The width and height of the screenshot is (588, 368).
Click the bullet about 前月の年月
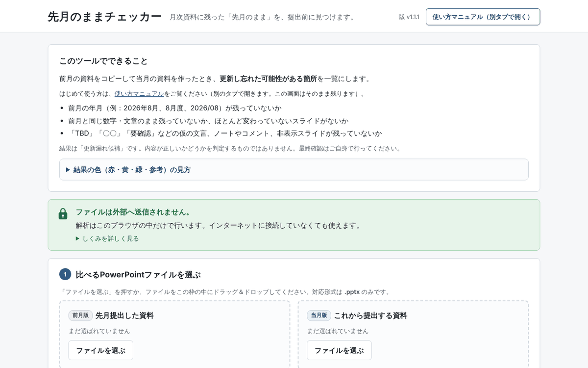tap(175, 108)
